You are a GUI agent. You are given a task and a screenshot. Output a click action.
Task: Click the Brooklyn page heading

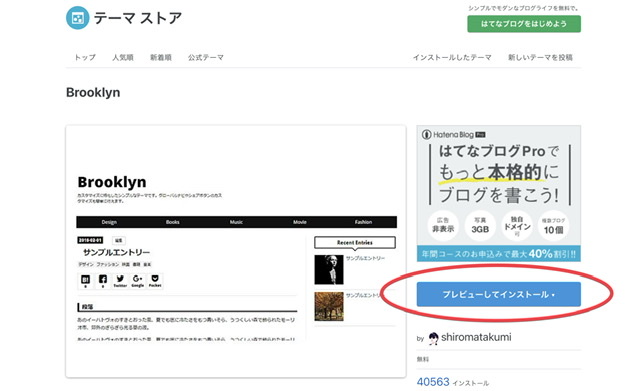[93, 93]
